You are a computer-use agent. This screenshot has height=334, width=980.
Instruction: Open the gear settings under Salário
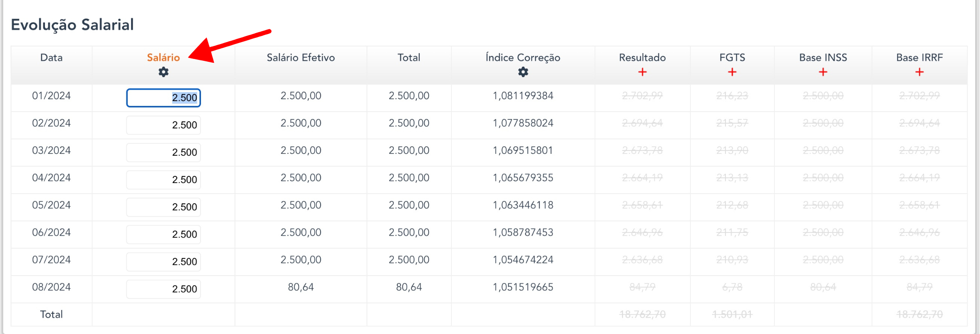164,72
